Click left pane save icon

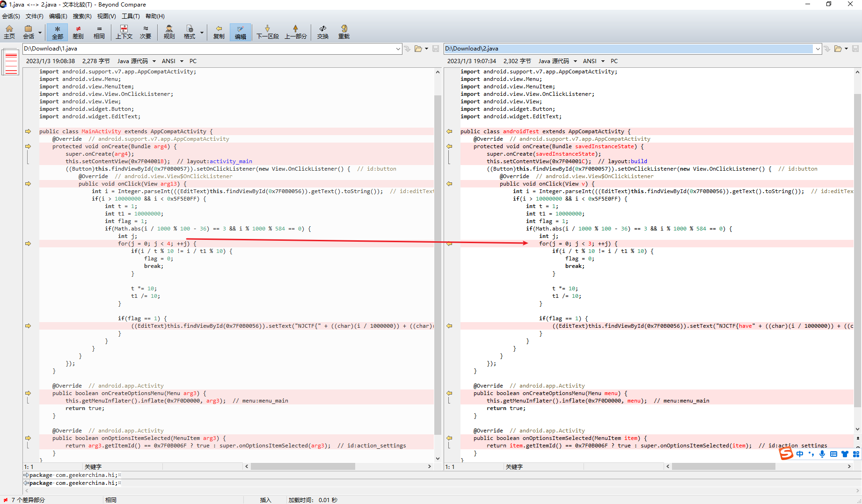435,49
